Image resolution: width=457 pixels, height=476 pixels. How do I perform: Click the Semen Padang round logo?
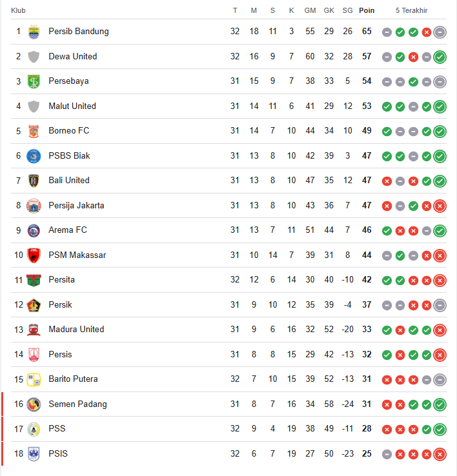34,404
